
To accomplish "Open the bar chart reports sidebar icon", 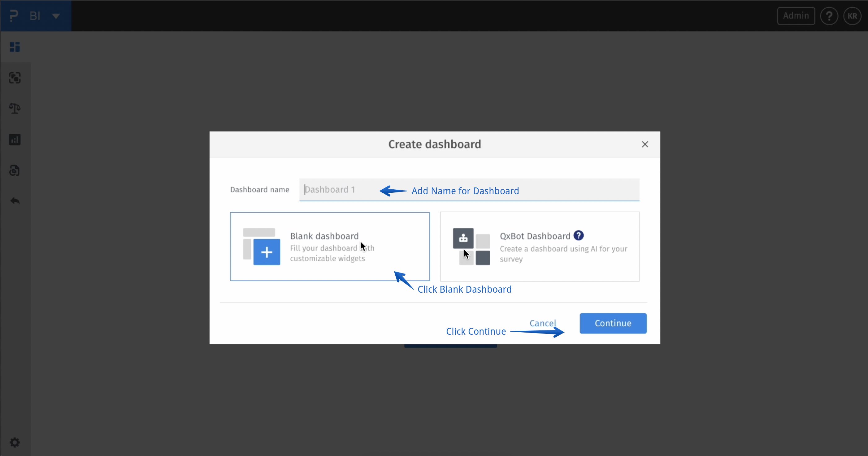I will point(15,140).
